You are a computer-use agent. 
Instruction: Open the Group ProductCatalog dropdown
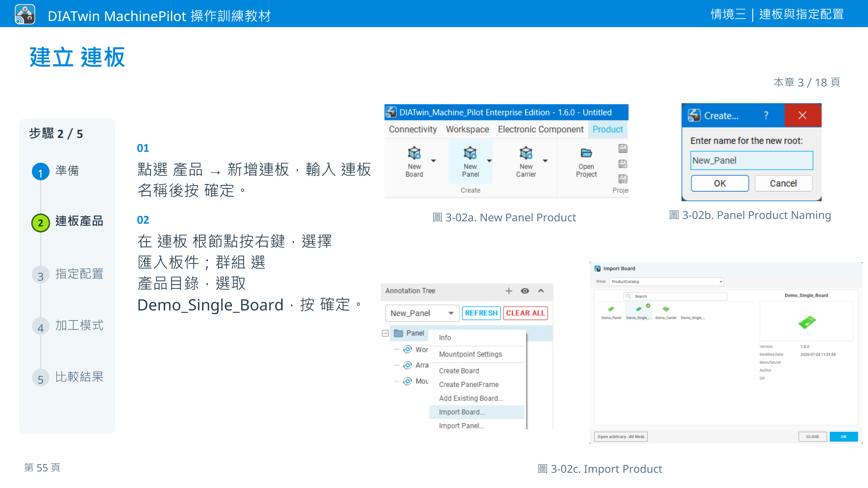click(x=667, y=282)
